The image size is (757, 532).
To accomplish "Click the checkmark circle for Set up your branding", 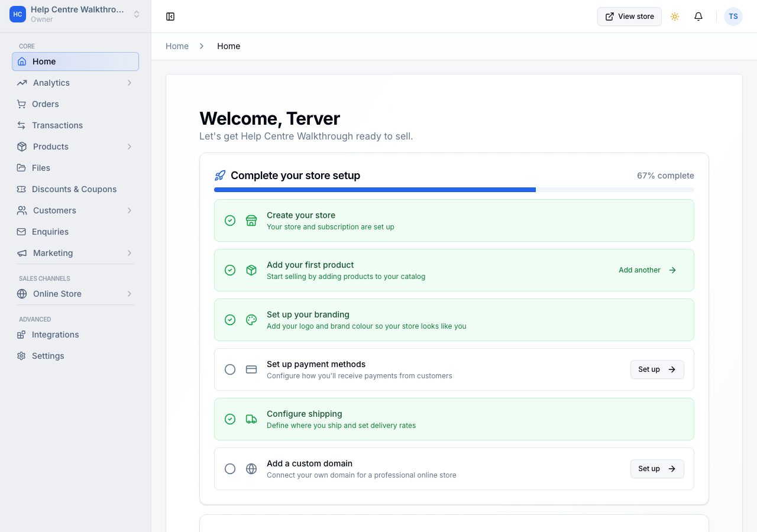I will 230,320.
